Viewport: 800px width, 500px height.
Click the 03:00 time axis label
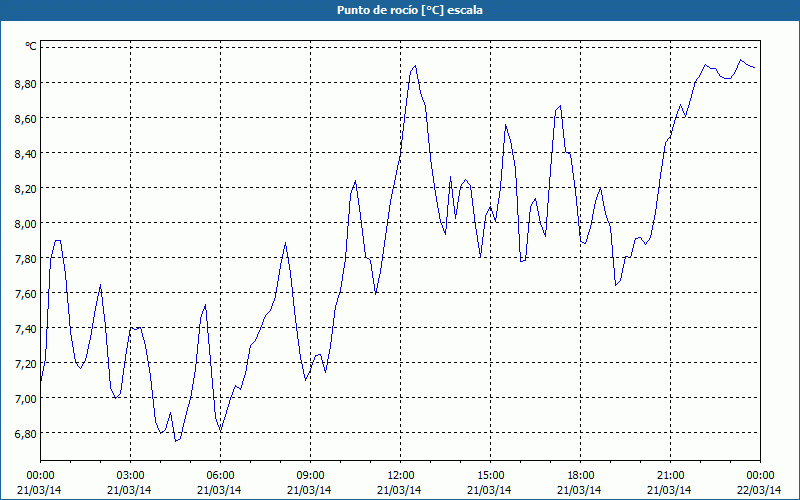tap(130, 476)
